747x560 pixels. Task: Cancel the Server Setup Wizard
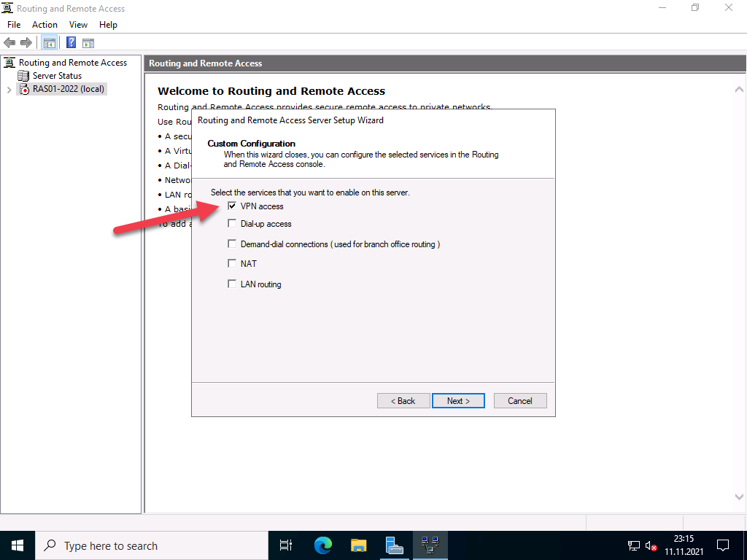click(520, 401)
